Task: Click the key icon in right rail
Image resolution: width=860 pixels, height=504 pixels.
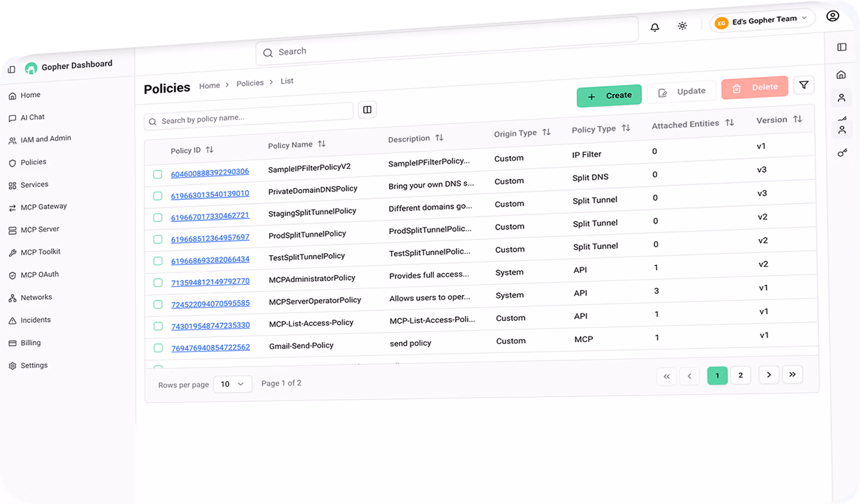Action: (842, 153)
